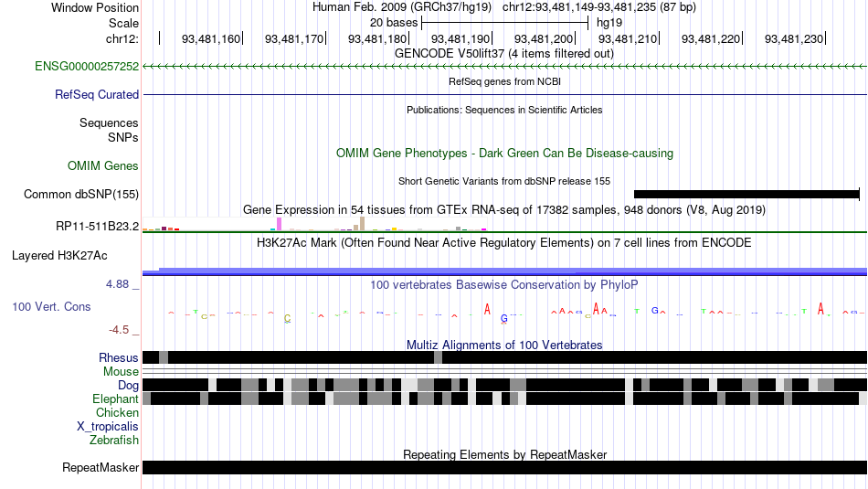Click the GENCODE V50lift37 track title
Viewport: 868px width, 489px height.
tap(504, 54)
